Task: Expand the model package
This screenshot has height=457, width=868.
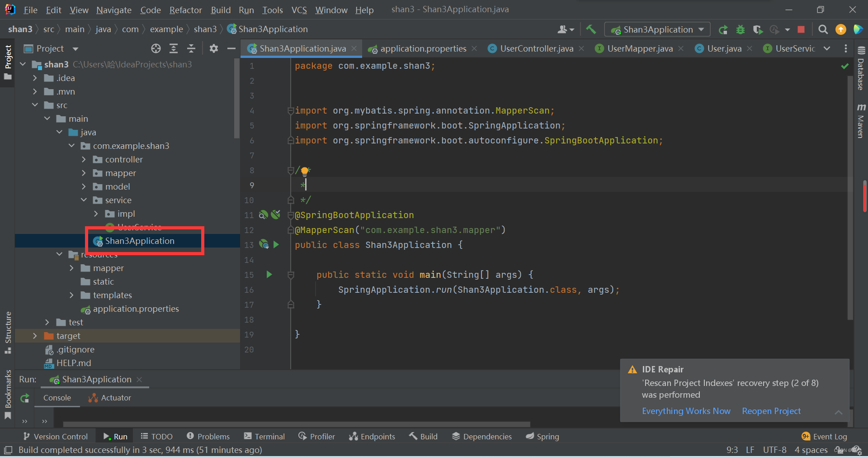Action: [84, 186]
